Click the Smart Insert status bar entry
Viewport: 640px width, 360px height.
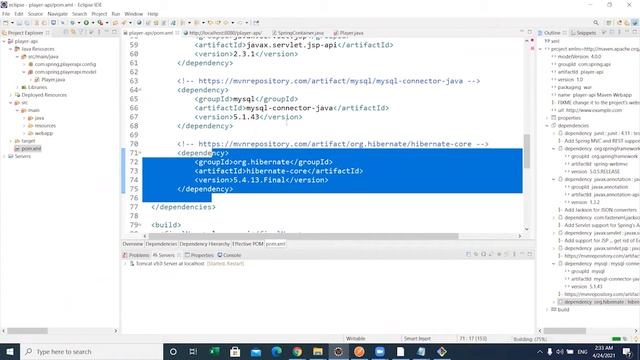point(417,339)
